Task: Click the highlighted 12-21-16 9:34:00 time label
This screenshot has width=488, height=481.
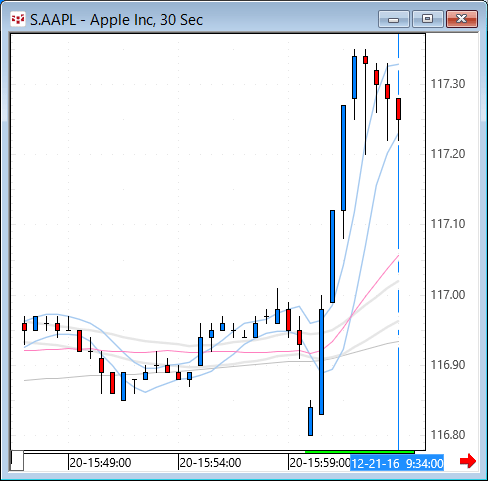Action: (x=397, y=463)
